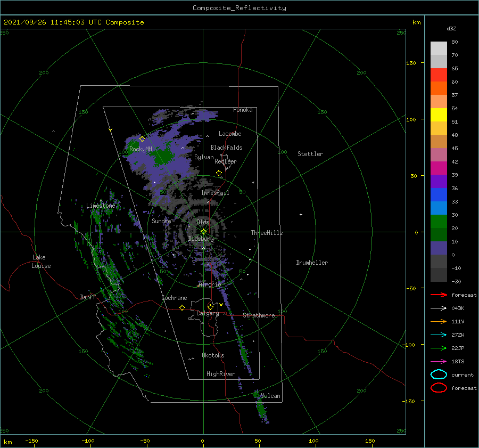Pick the 60-65 dBZ red swatch

439,75
